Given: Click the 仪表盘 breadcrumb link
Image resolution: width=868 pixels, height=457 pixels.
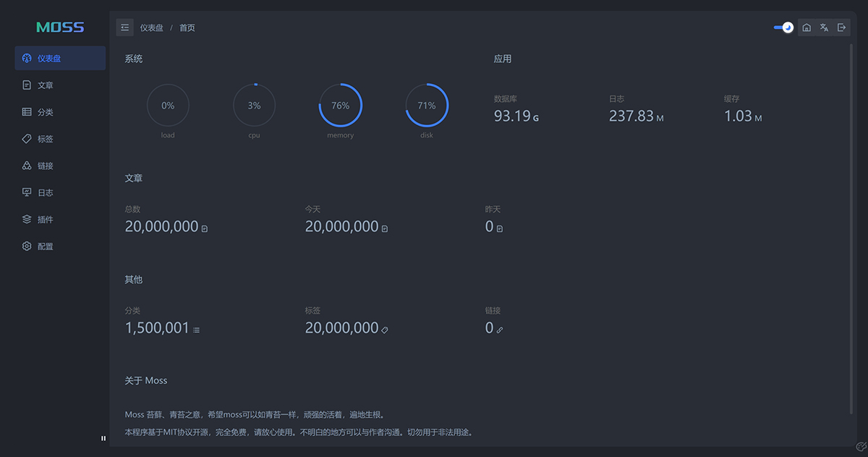Looking at the screenshot, I should tap(152, 27).
